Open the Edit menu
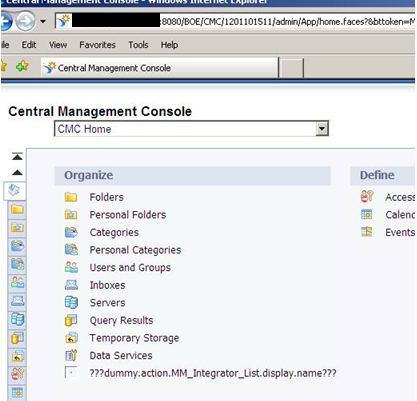Viewport: 417px width, 401px height. pyautogui.click(x=29, y=45)
